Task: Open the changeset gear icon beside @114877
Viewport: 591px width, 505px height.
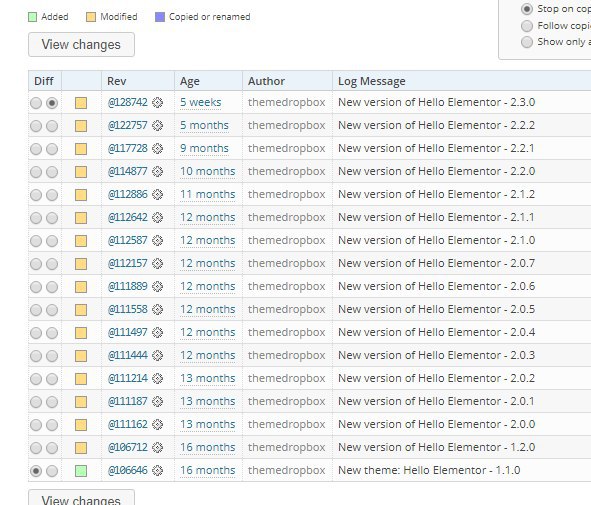Action: [x=158, y=171]
